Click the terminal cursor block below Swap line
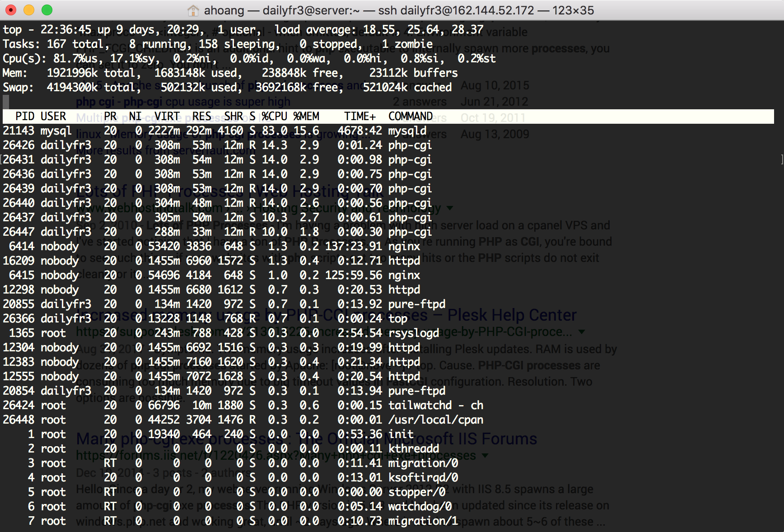The image size is (784, 532). point(6,102)
